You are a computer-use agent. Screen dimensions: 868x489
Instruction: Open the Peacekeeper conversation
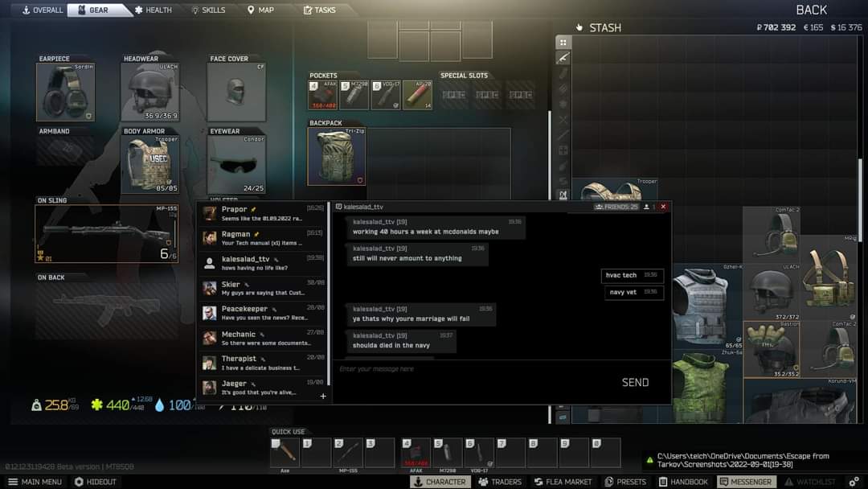point(263,313)
